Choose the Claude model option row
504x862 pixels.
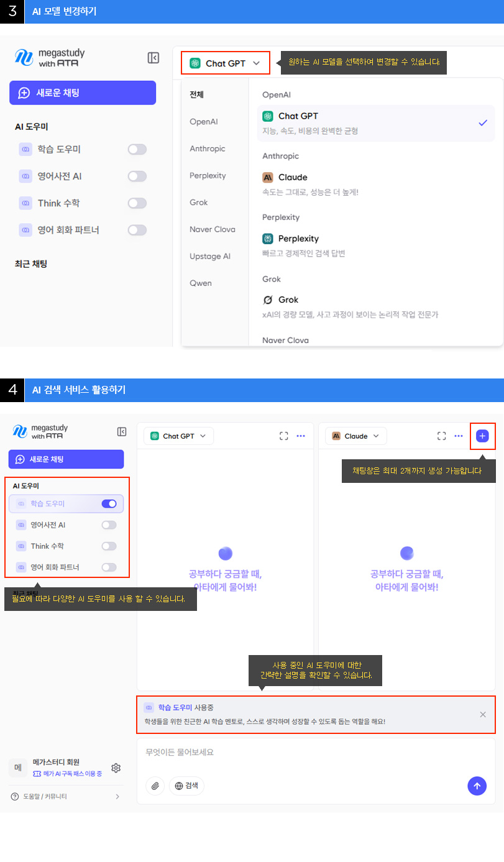click(376, 185)
